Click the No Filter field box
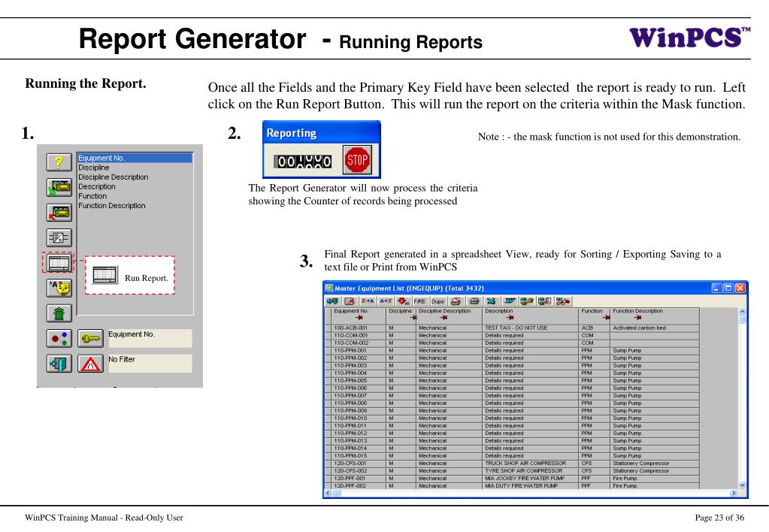 (x=150, y=363)
